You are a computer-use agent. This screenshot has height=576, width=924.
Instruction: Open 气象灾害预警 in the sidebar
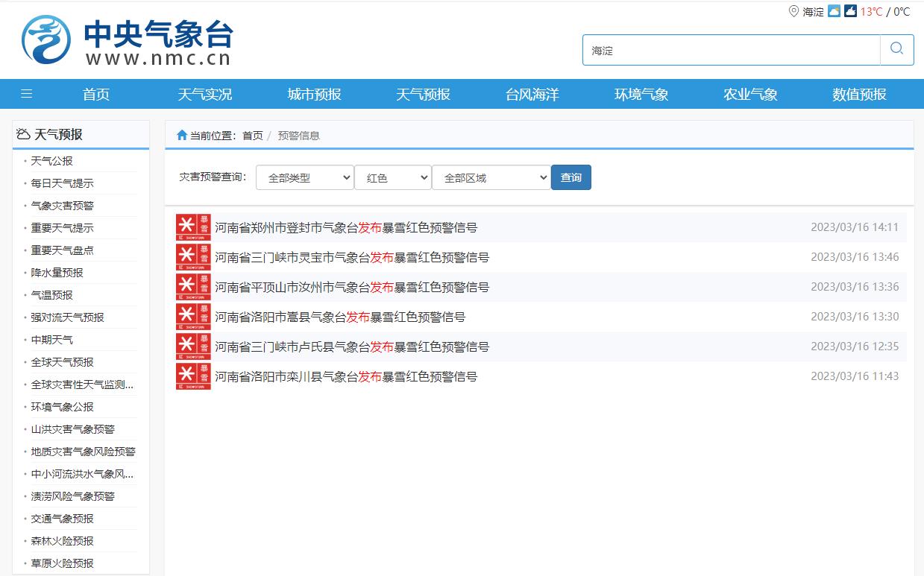(x=63, y=206)
